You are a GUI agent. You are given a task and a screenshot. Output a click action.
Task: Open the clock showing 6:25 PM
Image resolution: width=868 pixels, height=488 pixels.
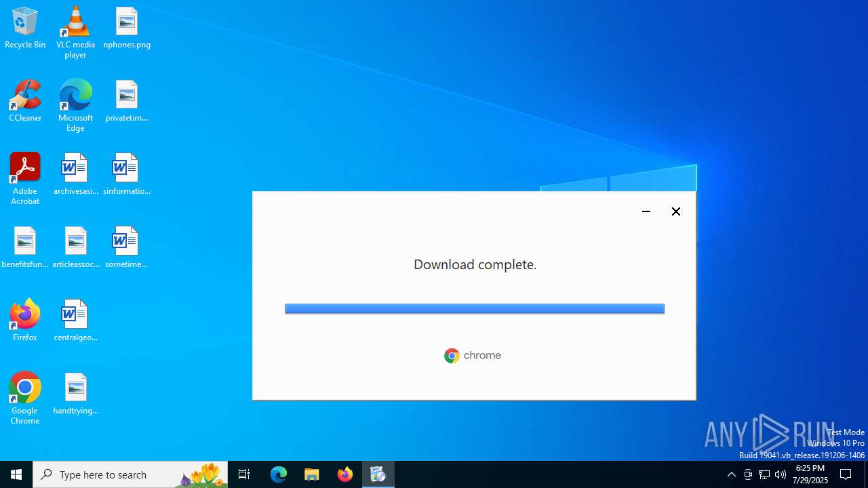pyautogui.click(x=810, y=474)
